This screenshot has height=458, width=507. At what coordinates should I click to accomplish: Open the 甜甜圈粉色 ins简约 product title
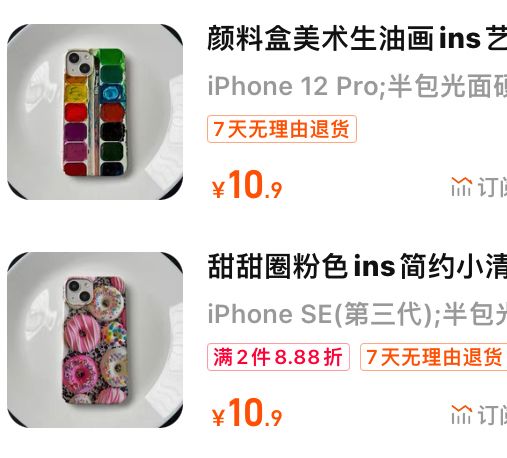point(357,267)
